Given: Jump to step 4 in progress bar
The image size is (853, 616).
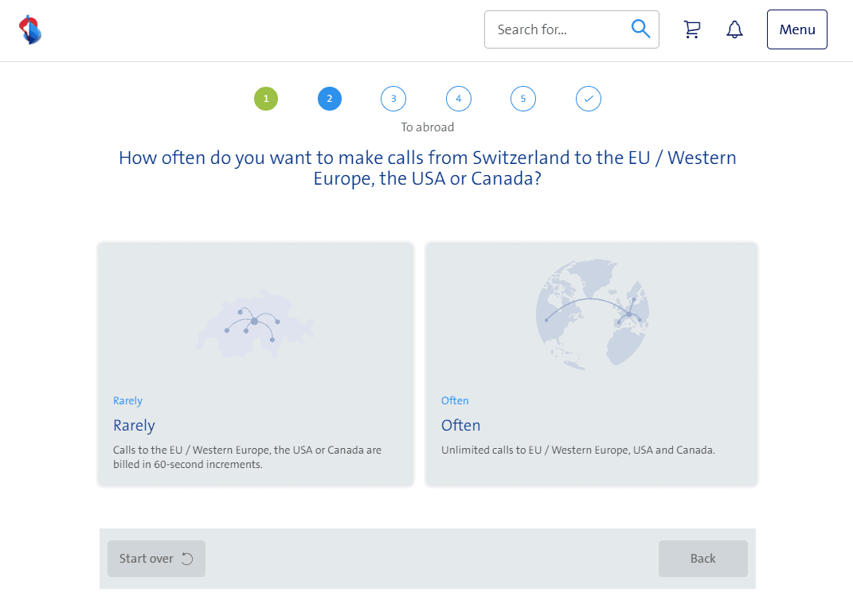Looking at the screenshot, I should click(459, 99).
